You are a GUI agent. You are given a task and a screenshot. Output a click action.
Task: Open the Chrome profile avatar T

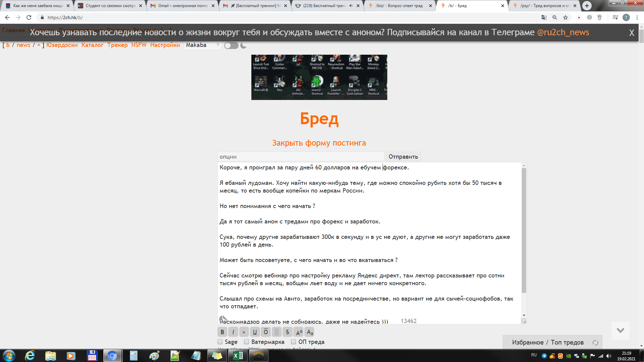click(x=626, y=17)
